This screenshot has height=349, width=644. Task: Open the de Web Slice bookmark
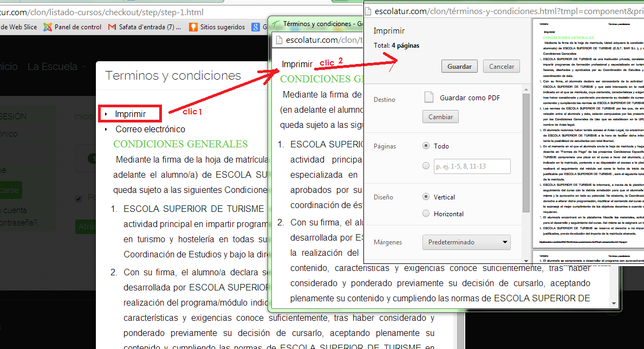click(18, 27)
